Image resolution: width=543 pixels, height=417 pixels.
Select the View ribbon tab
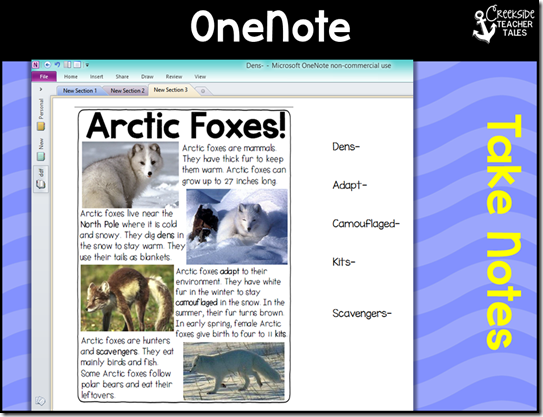200,77
